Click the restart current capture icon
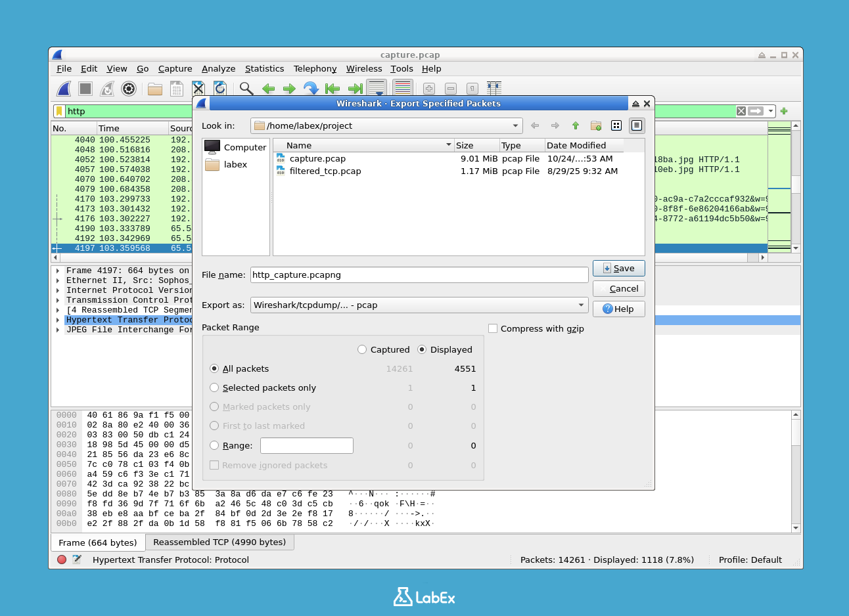This screenshot has height=616, width=849. point(108,88)
